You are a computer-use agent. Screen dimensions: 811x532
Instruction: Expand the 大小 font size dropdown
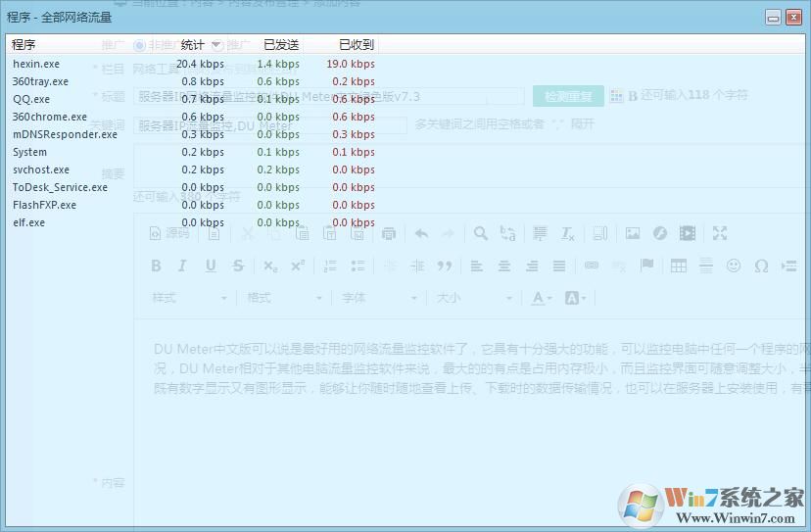click(474, 298)
